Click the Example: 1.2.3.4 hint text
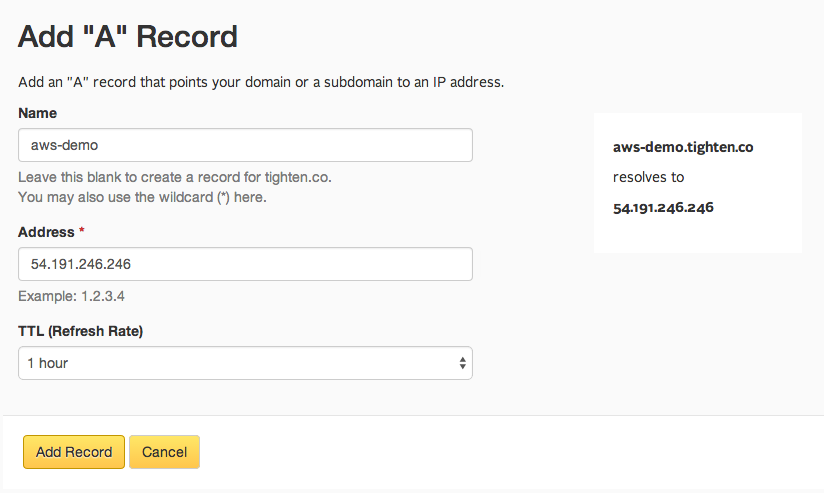The height and width of the screenshot is (493, 824). tap(71, 296)
